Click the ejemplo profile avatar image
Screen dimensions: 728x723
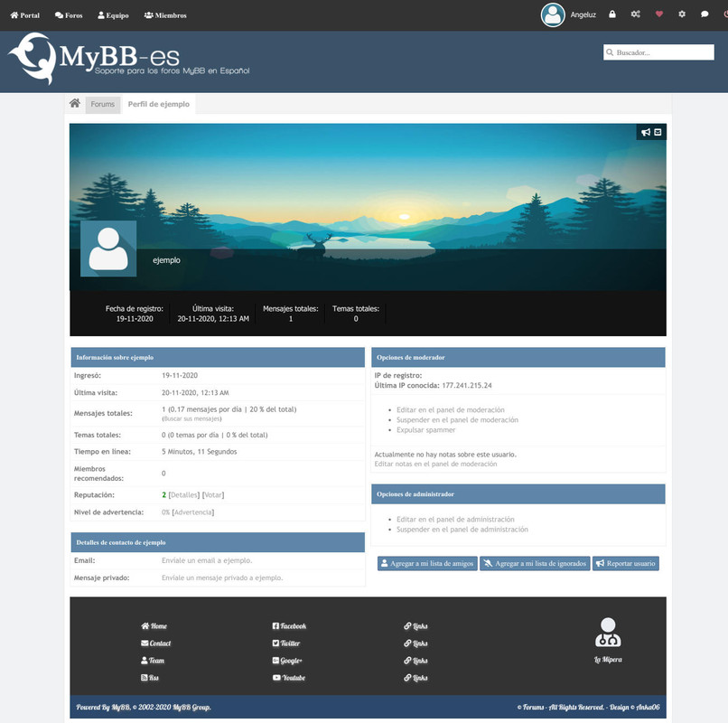[x=108, y=249]
